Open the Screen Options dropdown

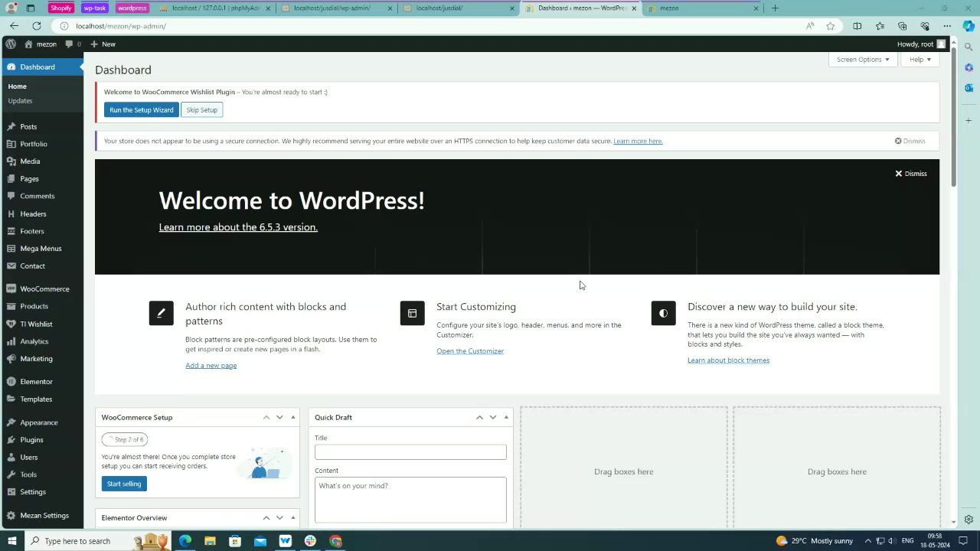(x=863, y=59)
